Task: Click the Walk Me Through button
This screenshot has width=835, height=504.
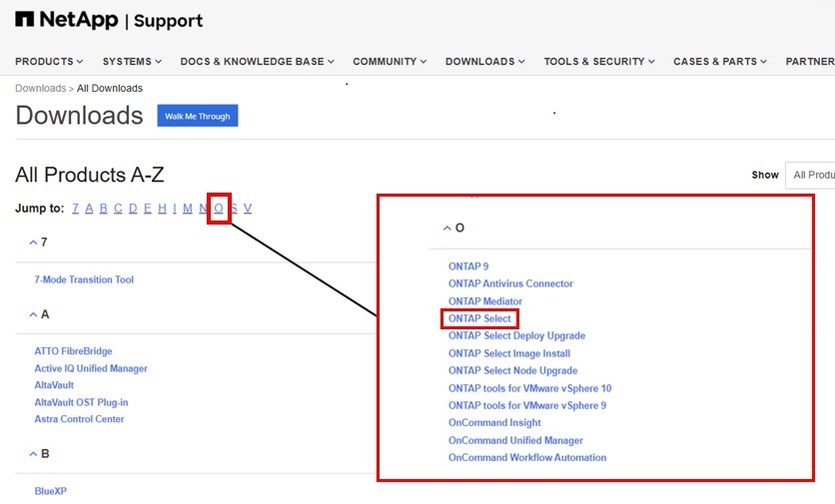Action: coord(198,117)
